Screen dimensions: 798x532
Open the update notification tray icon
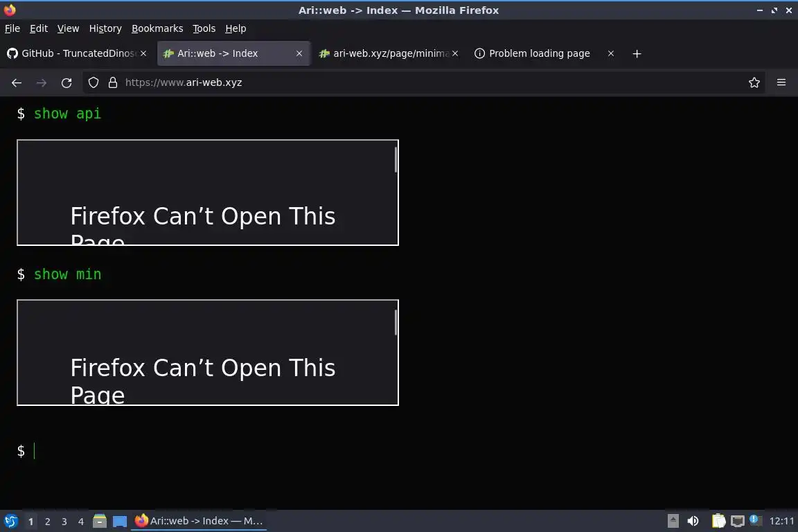756,520
